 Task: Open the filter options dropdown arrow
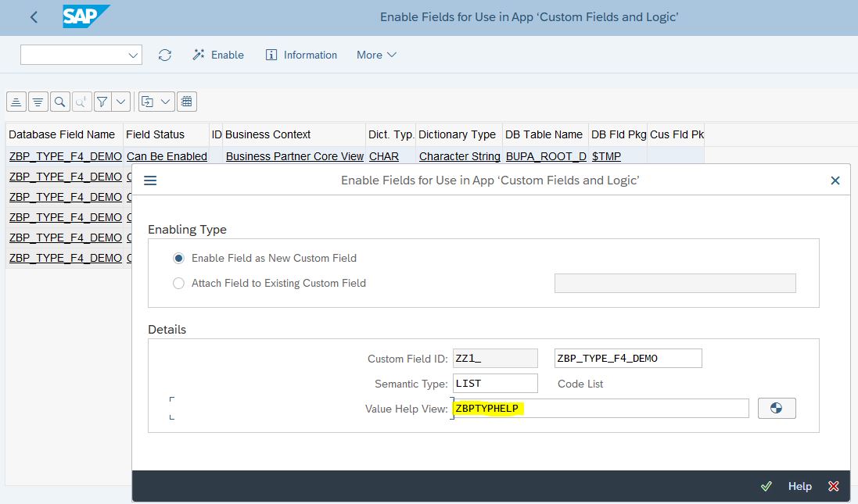119,101
